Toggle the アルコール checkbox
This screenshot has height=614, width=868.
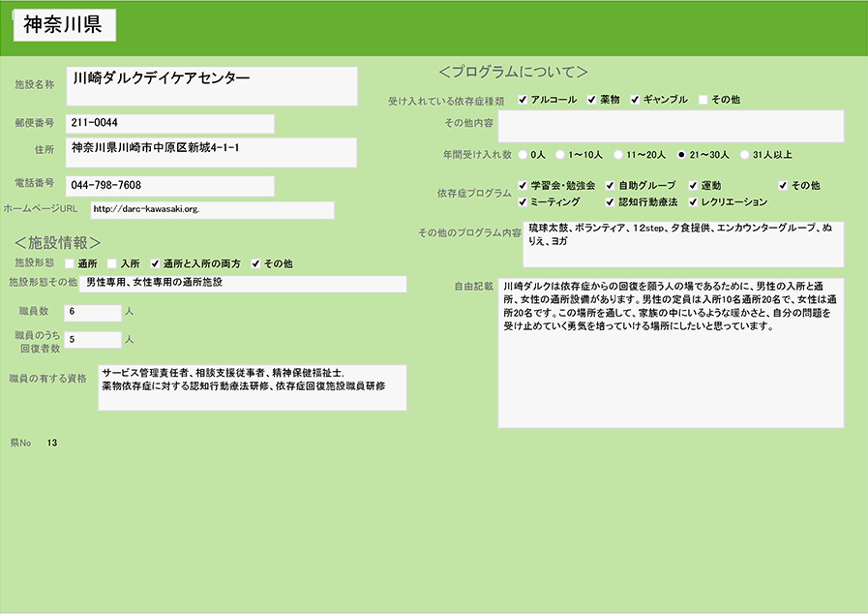pyautogui.click(x=523, y=100)
